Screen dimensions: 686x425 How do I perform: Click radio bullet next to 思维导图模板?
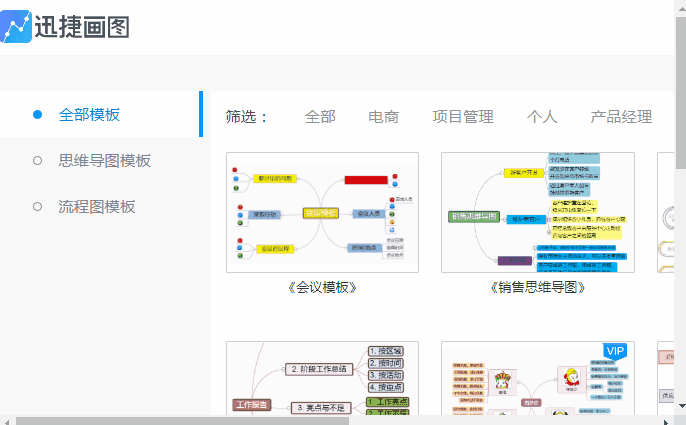coord(38,161)
